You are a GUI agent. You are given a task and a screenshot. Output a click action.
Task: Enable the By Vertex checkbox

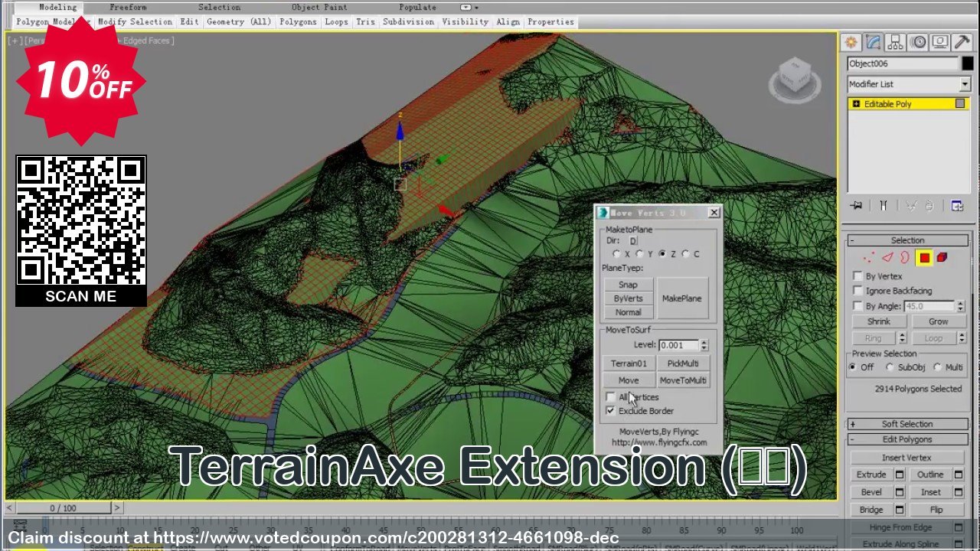pos(857,276)
